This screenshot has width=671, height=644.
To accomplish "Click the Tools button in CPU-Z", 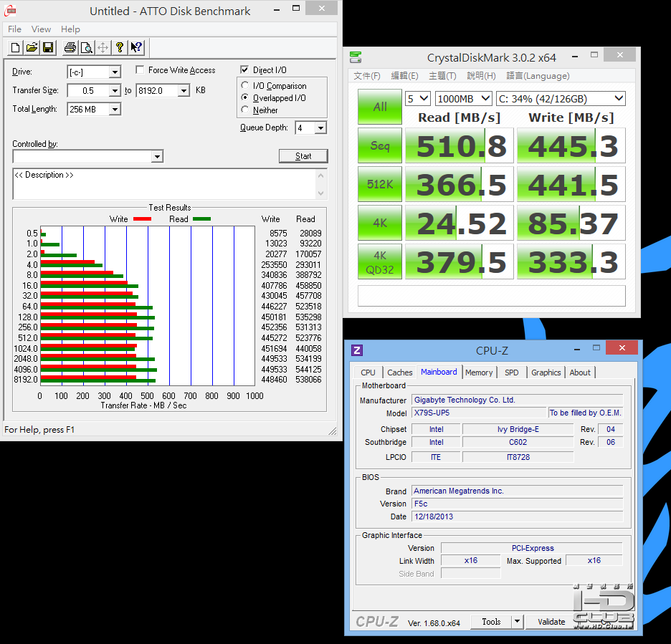I will tap(491, 621).
